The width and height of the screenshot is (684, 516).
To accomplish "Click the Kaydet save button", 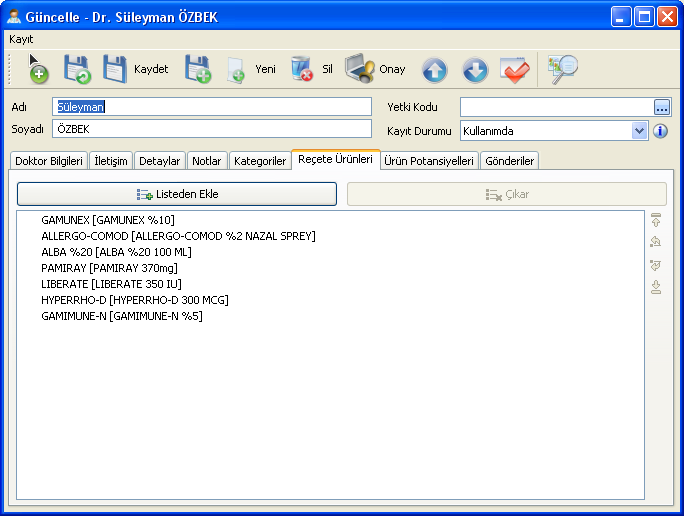I will click(136, 69).
